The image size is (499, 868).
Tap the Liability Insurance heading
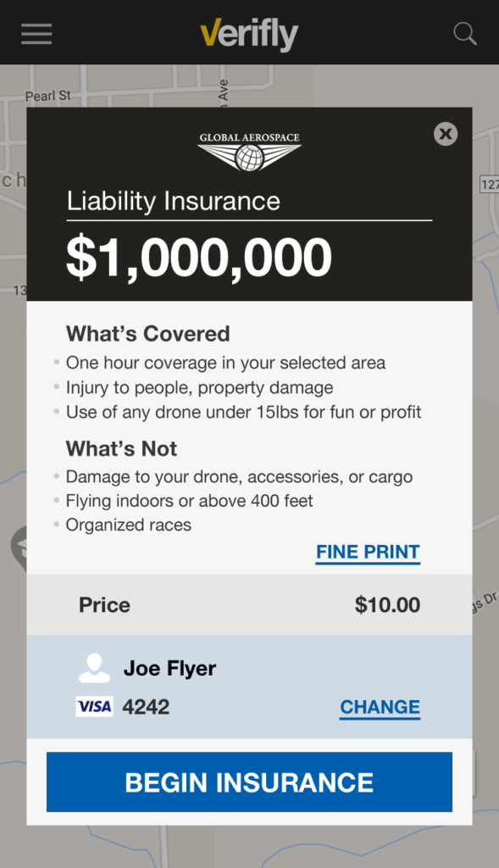[173, 201]
